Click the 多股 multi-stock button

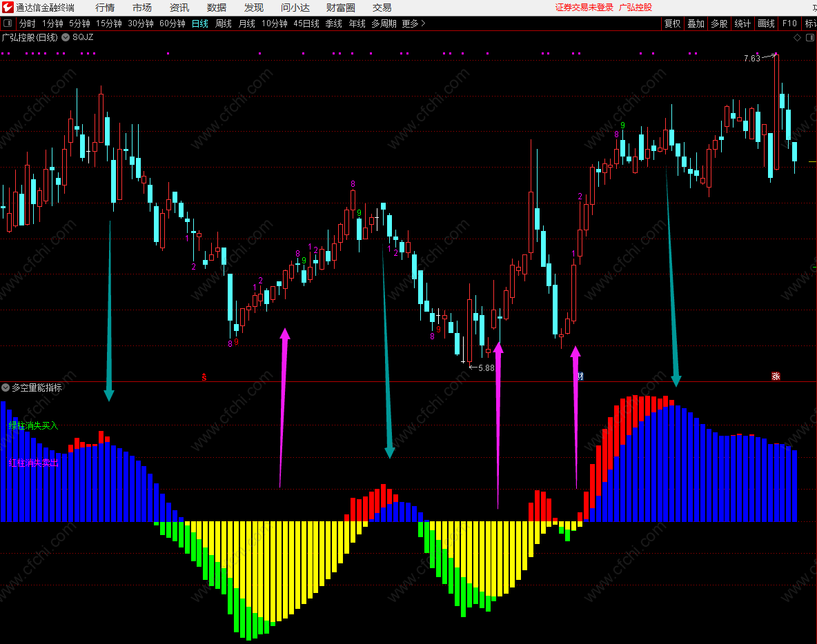[719, 23]
